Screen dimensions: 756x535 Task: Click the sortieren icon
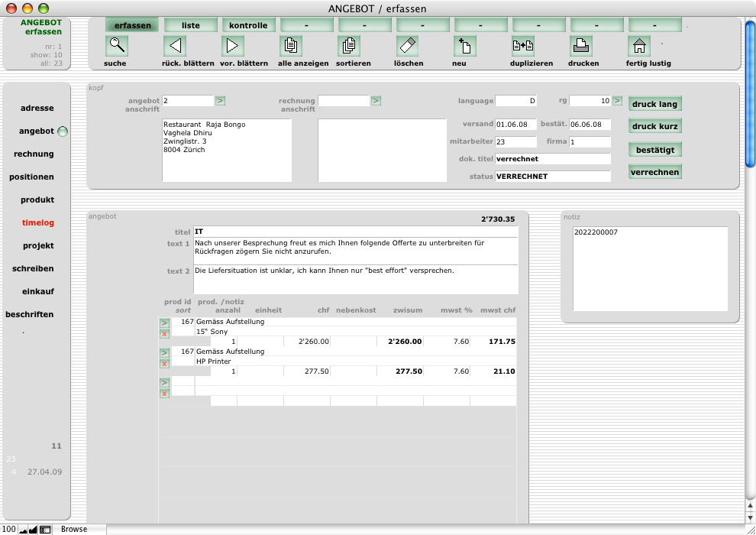point(349,46)
